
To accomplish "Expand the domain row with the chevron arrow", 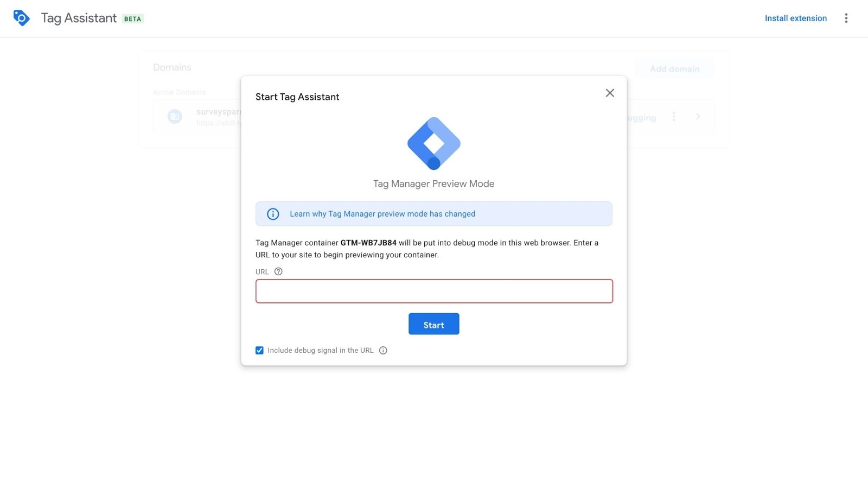I will (698, 117).
